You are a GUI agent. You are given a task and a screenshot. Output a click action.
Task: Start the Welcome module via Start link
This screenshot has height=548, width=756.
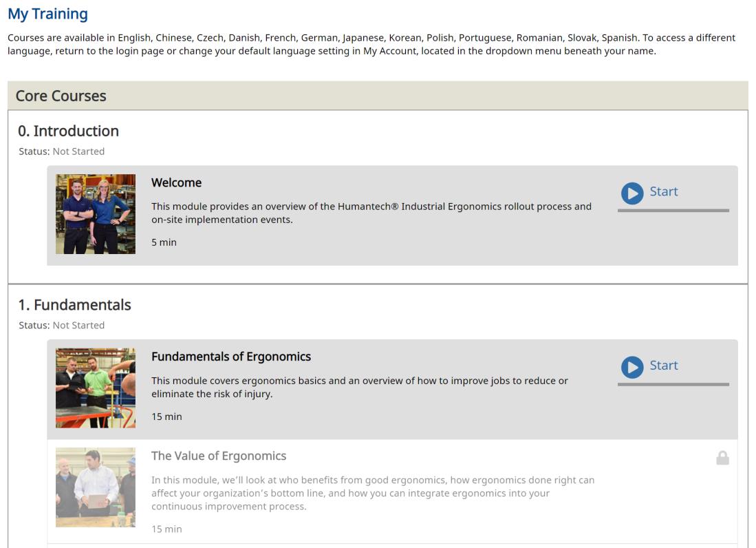663,191
